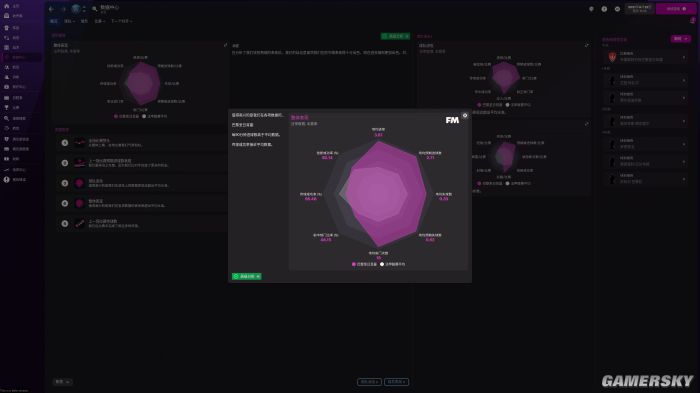This screenshot has height=393, width=700.
Task: Click the red club badge in right panel
Action: pyautogui.click(x=612, y=57)
